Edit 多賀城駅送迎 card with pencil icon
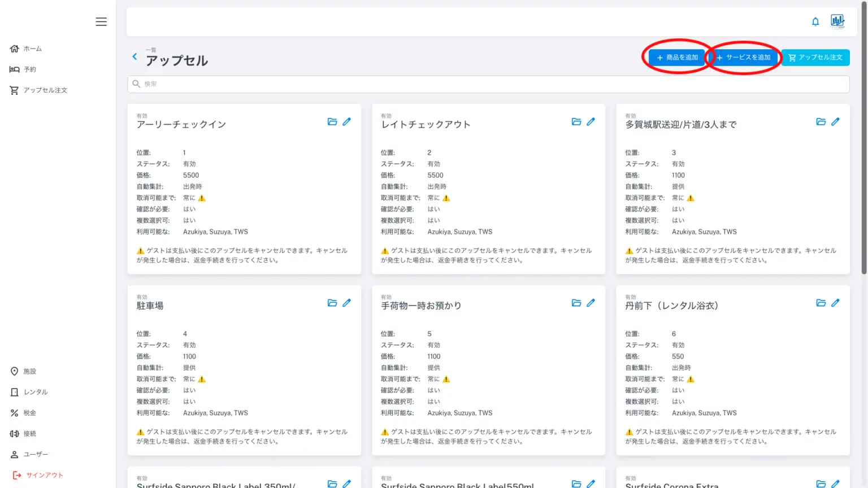Viewport: 868px width, 488px height. point(835,121)
